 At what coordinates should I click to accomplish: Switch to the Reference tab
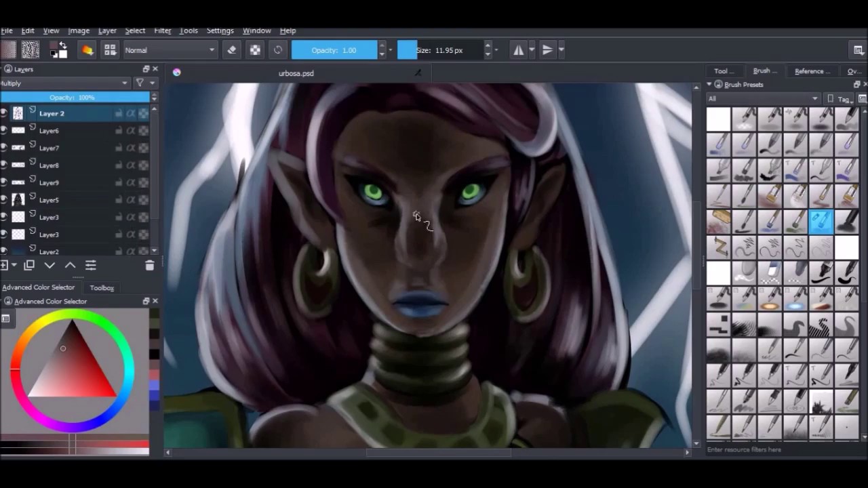pyautogui.click(x=812, y=70)
